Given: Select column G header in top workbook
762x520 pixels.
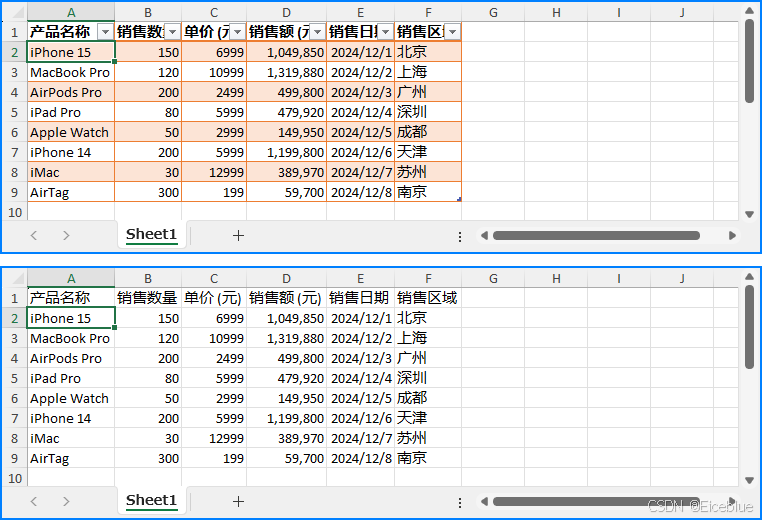Looking at the screenshot, I should pyautogui.click(x=493, y=13).
